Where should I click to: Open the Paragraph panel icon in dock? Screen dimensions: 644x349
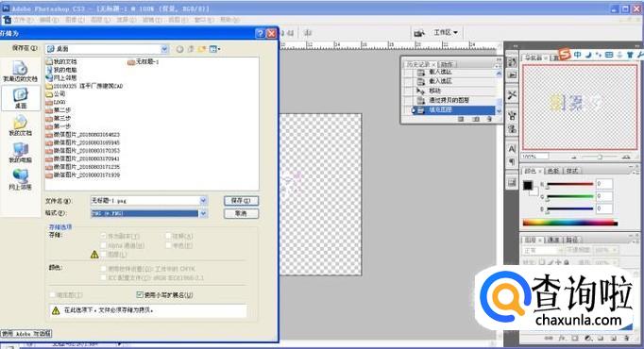coord(512,161)
